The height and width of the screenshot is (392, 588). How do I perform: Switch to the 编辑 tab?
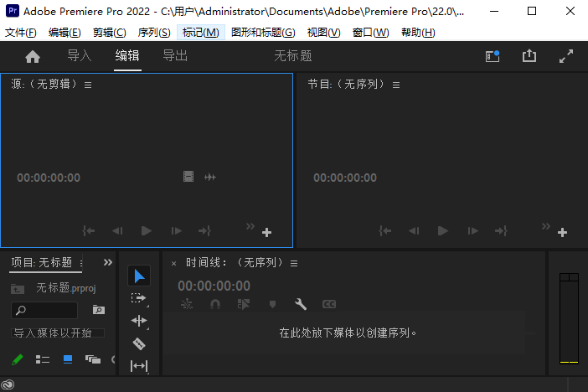(x=127, y=56)
